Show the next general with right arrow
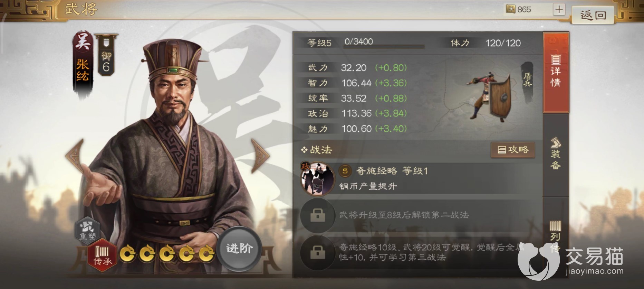644x289 pixels. [260, 156]
